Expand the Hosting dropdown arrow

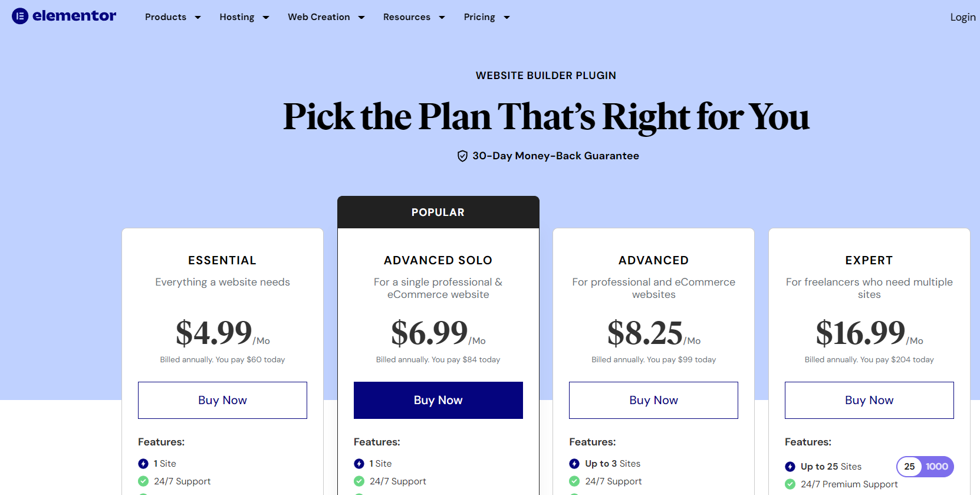tap(266, 18)
